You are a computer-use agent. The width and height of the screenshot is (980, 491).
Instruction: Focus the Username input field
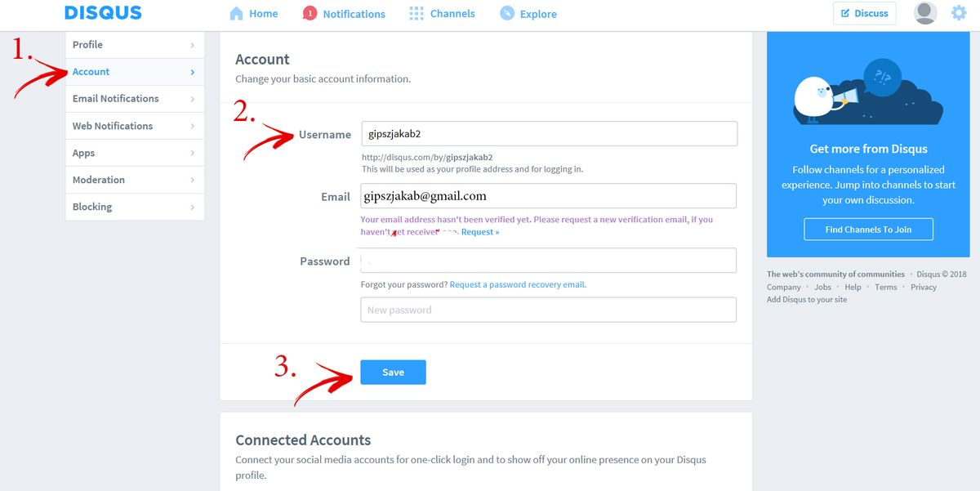tap(550, 134)
